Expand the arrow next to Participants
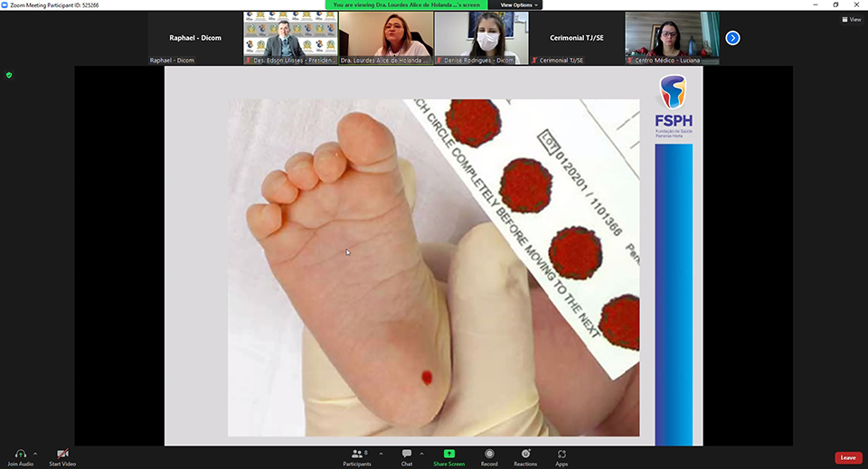This screenshot has height=469, width=868. (x=381, y=454)
